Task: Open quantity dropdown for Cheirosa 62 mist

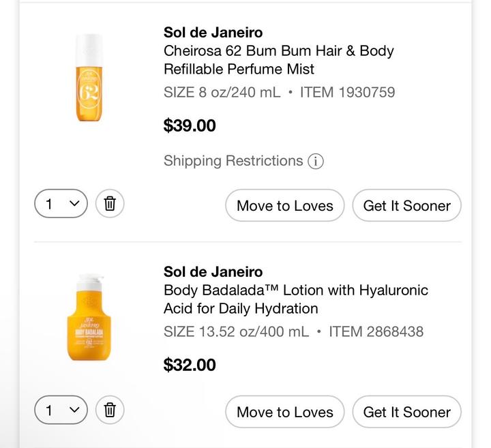Action: pyautogui.click(x=61, y=203)
